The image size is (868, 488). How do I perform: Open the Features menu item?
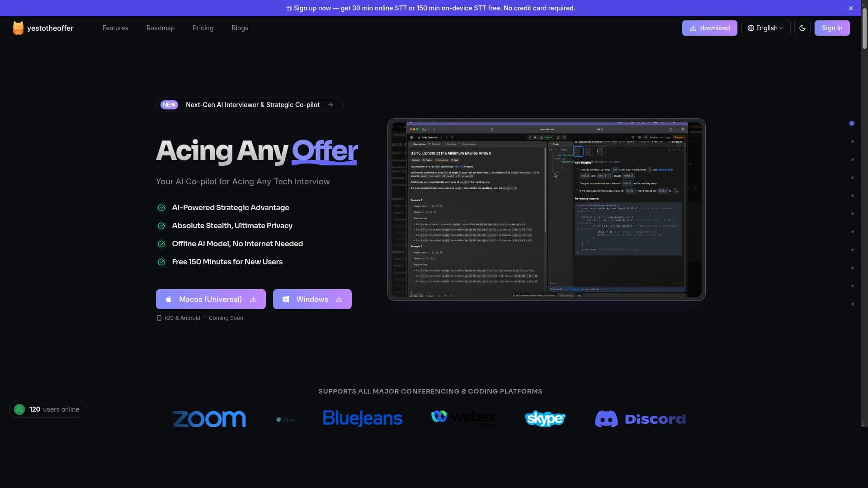[x=115, y=28]
